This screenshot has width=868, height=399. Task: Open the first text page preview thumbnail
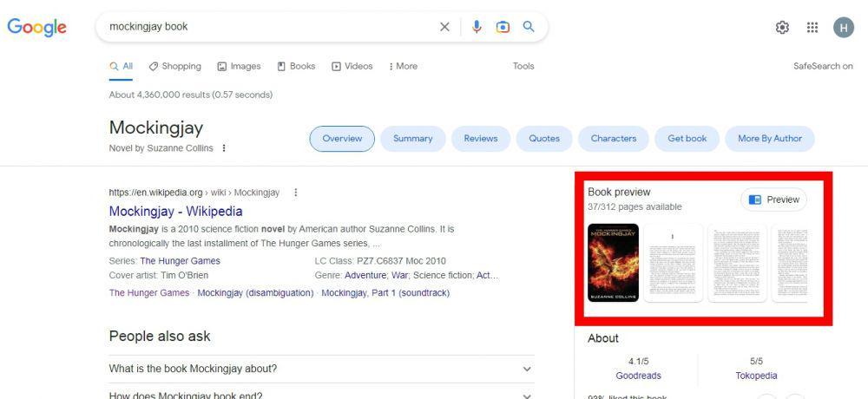(674, 263)
